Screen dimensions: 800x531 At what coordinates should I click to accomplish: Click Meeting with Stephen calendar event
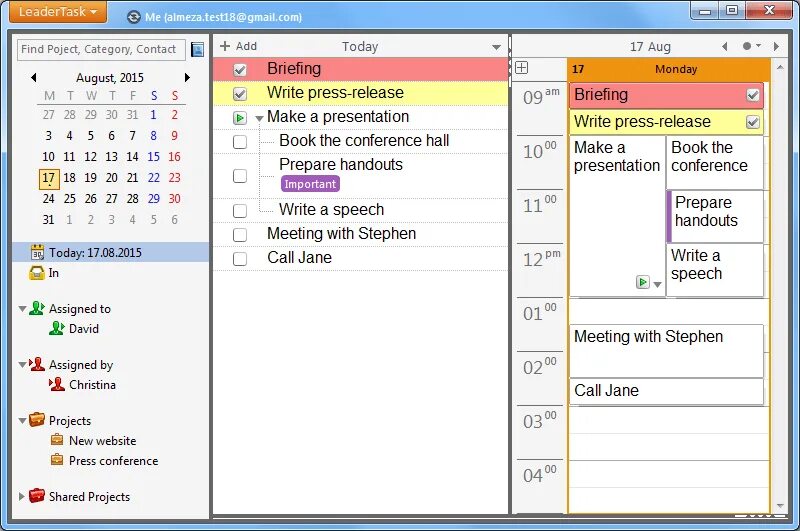pyautogui.click(x=666, y=351)
